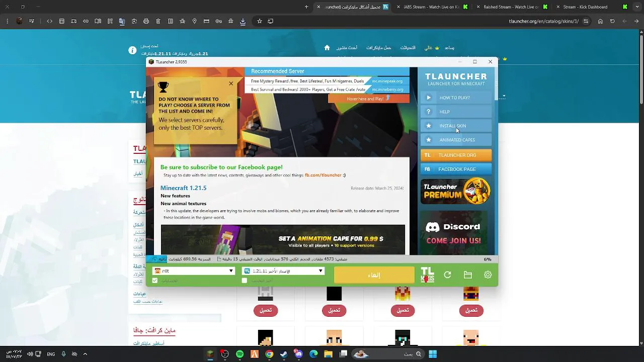Click the browser payment card icon
The height and width of the screenshot is (362, 644).
point(206,21)
